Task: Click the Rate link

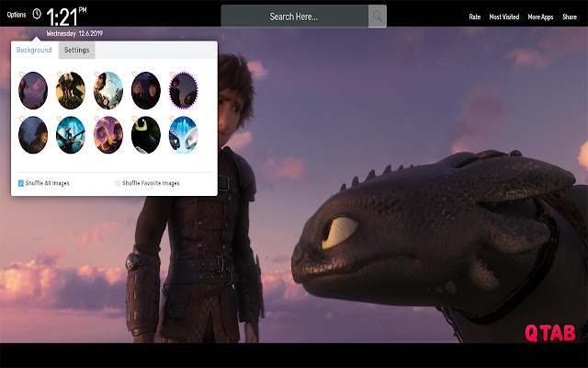Action: [475, 17]
